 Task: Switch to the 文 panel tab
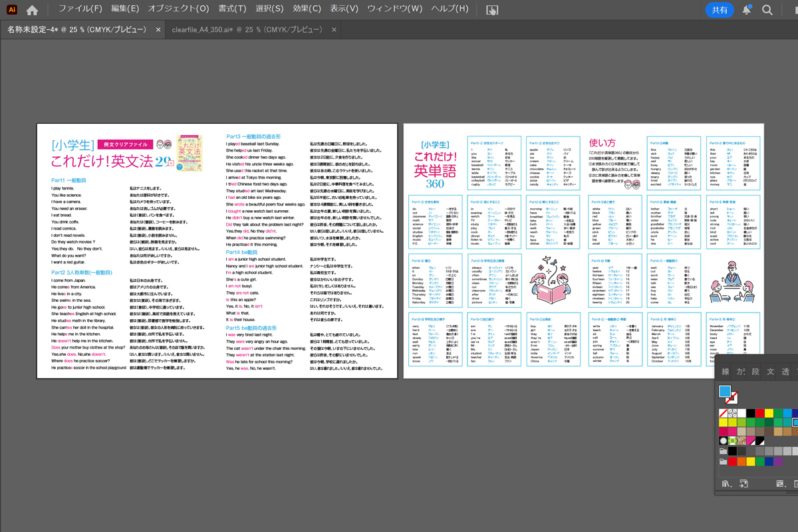771,372
